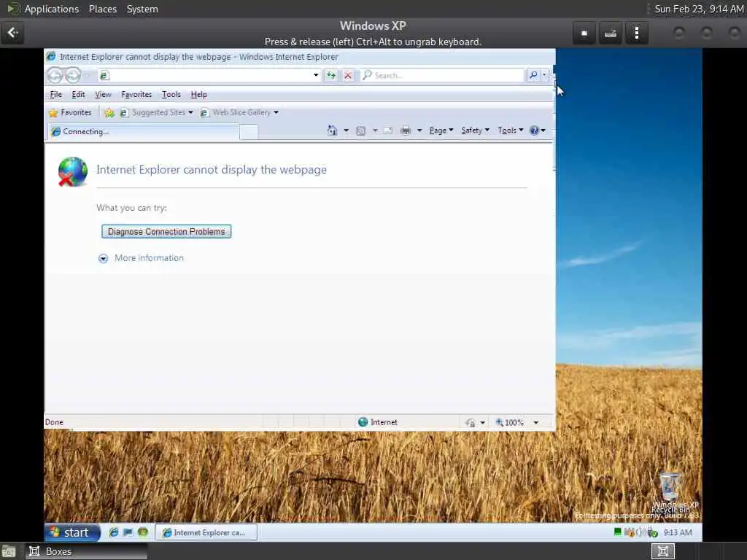Open the Safety dropdown menu

coord(475,131)
